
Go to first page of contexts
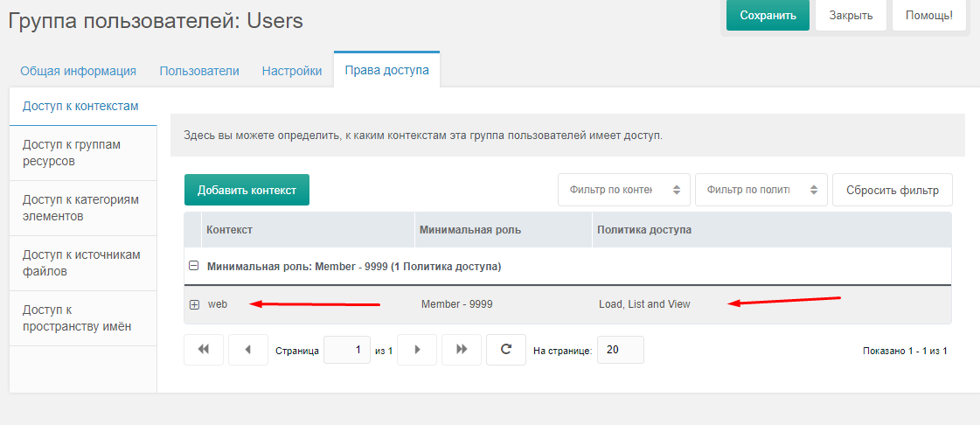click(204, 350)
